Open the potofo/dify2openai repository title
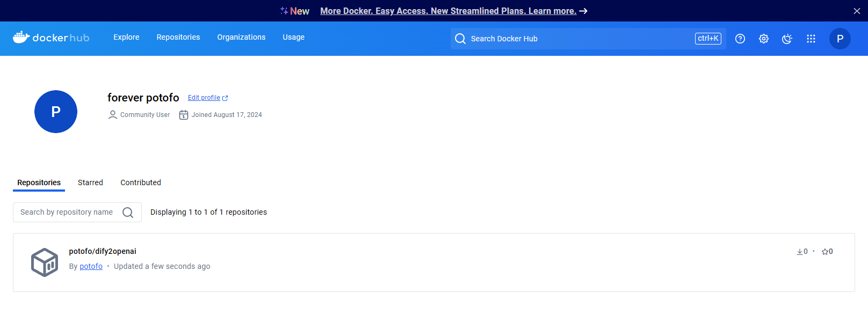 (x=103, y=251)
